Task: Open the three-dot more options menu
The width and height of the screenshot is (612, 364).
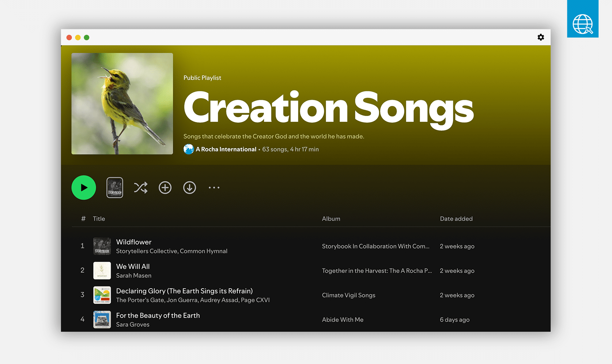Action: 214,187
